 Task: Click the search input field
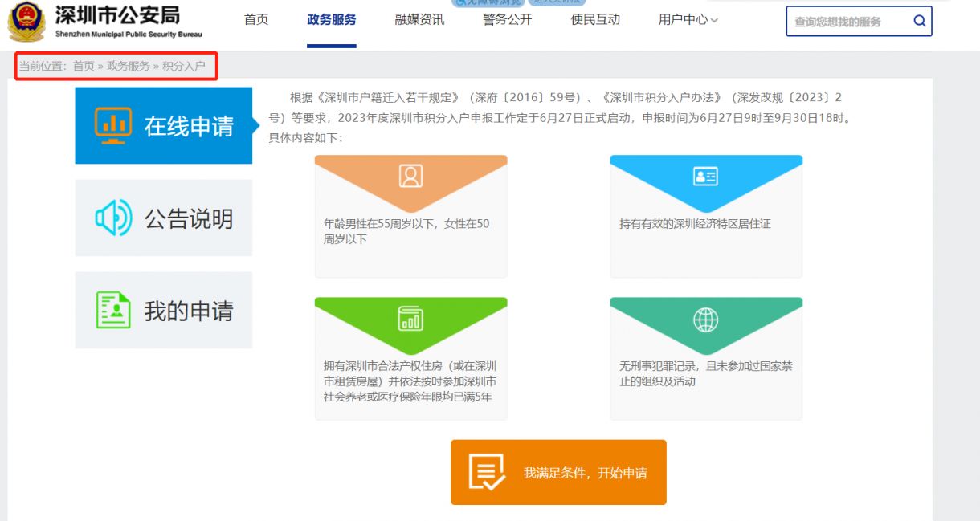coord(843,21)
